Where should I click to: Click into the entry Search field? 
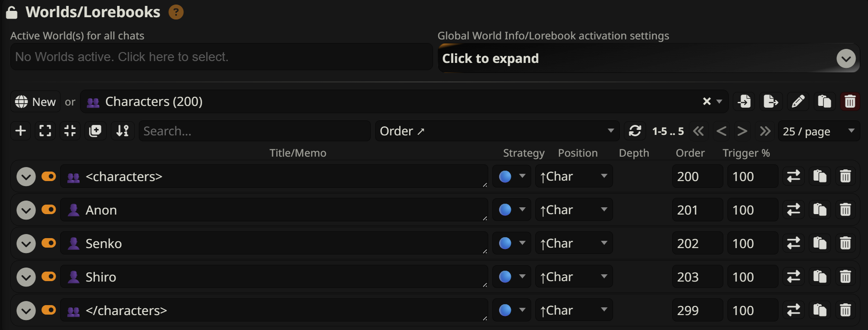tap(254, 131)
